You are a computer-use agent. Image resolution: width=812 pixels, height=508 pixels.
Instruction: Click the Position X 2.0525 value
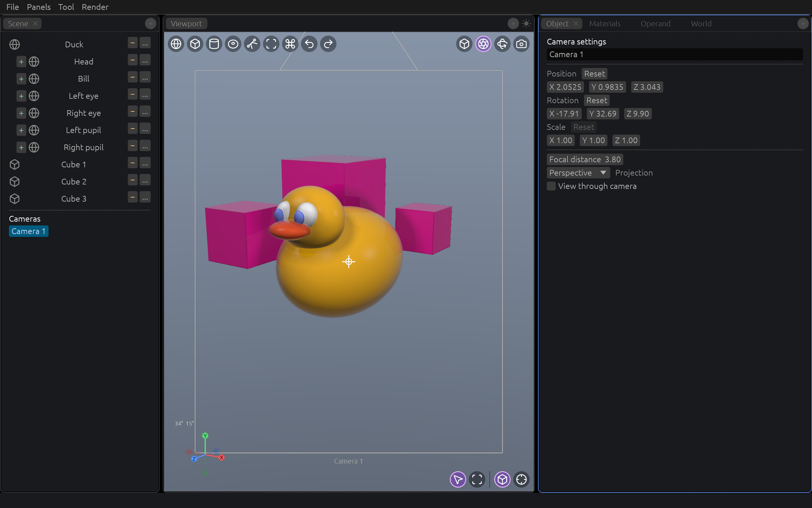(565, 87)
